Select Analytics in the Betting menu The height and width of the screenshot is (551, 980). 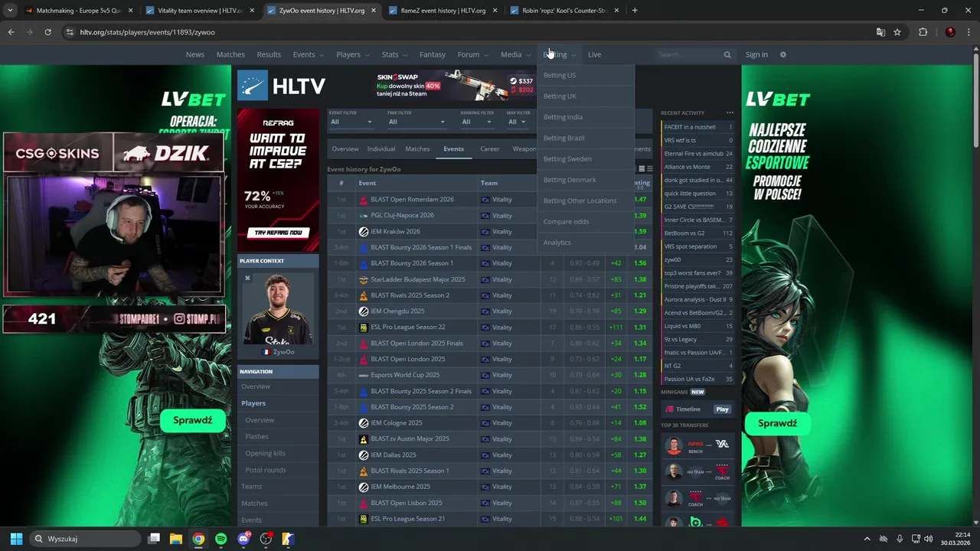[586, 243]
